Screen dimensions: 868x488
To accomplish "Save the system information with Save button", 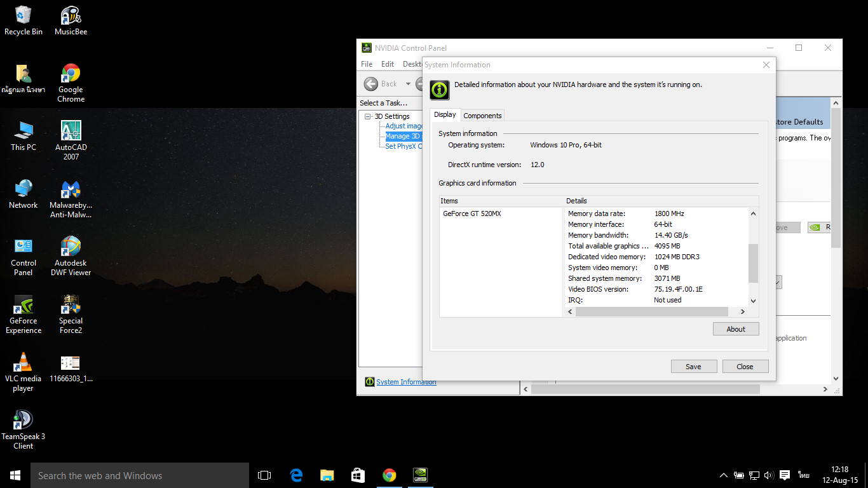I will (693, 367).
